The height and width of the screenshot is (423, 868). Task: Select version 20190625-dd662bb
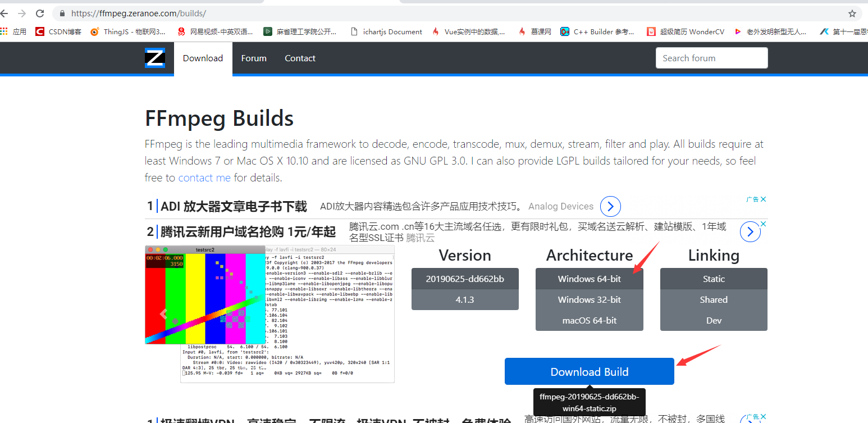coord(465,279)
